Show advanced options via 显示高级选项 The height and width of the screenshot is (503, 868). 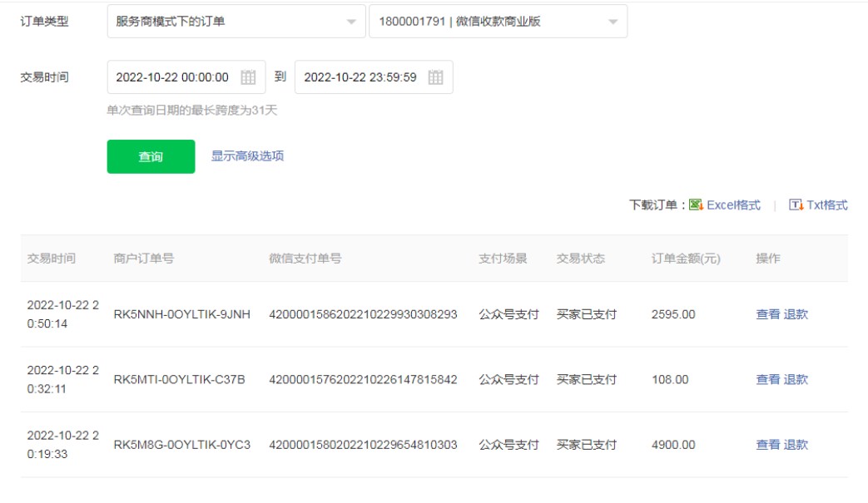(x=247, y=156)
